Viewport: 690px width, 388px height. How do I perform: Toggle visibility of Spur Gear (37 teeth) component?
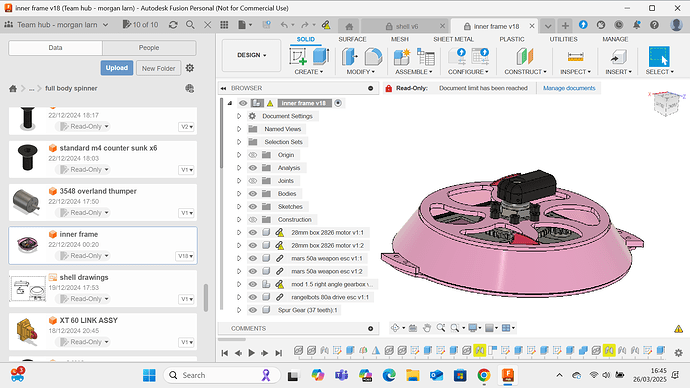253,310
